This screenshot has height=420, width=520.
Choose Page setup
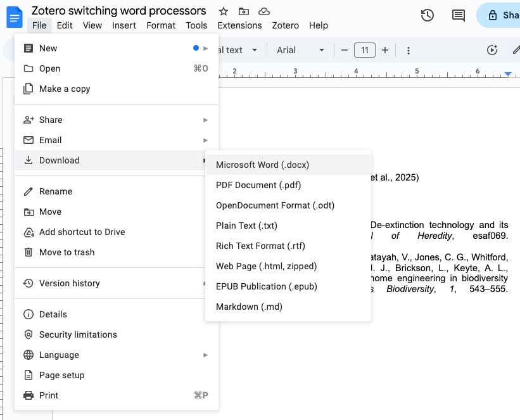coord(117,375)
